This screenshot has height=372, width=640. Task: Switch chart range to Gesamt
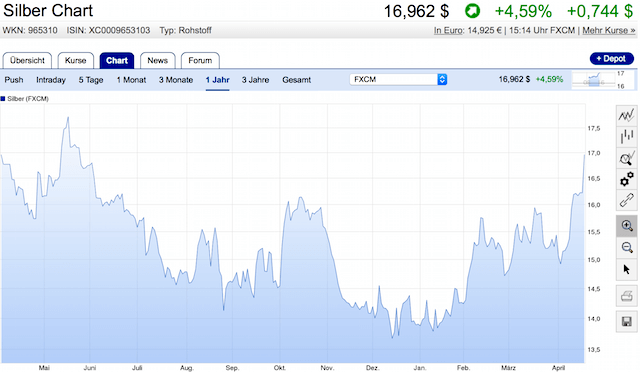tap(296, 80)
